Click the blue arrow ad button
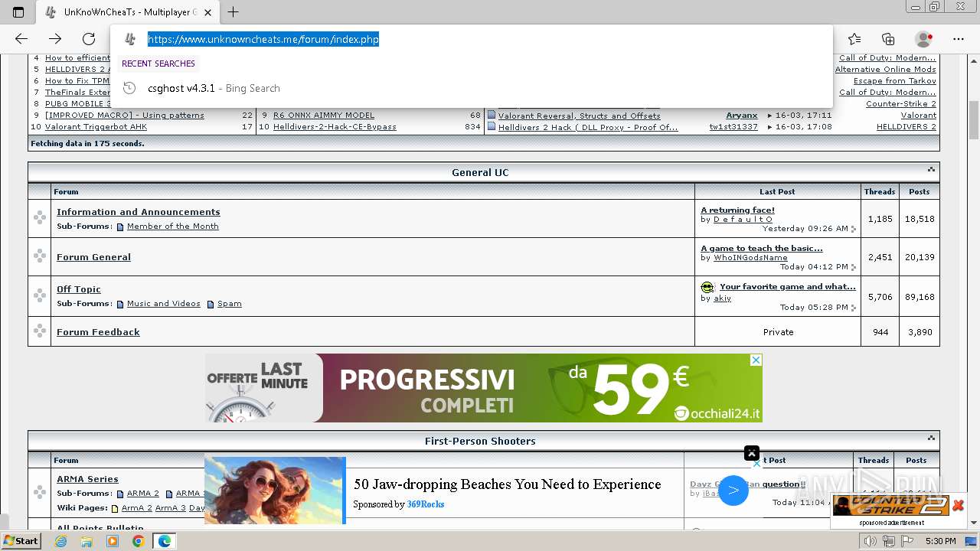Screen dimensions: 980x551 point(733,491)
